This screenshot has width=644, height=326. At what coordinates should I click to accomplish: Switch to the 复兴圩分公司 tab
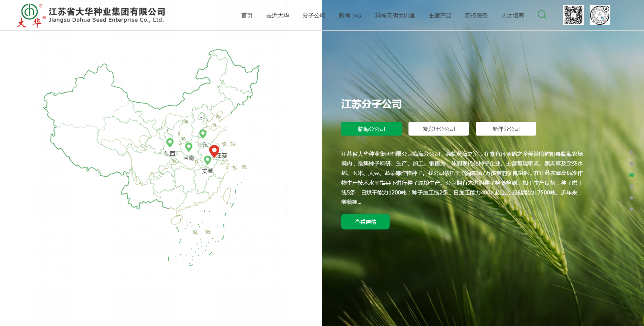(x=438, y=129)
